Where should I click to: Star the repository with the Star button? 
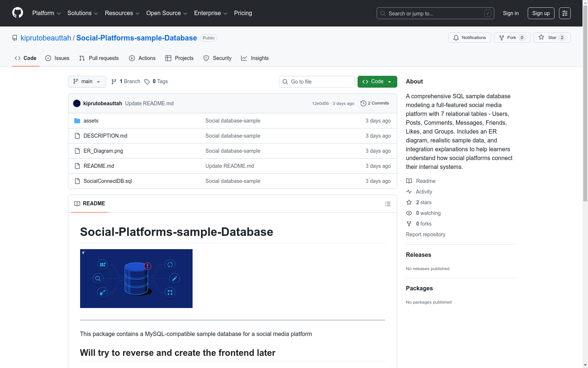click(552, 38)
